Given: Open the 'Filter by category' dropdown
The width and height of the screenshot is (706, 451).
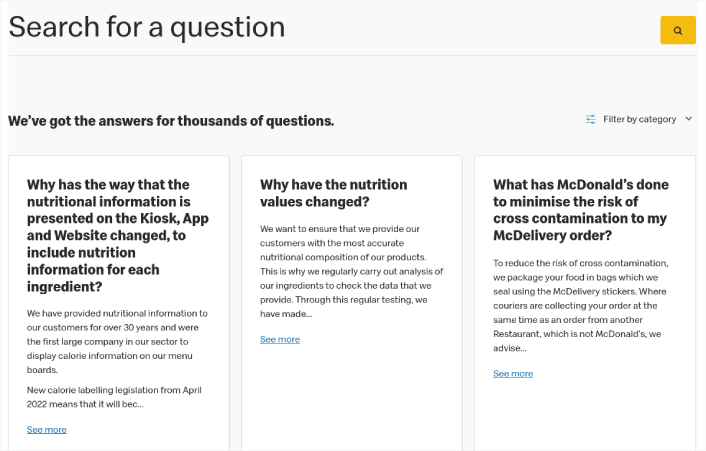Looking at the screenshot, I should (x=638, y=119).
